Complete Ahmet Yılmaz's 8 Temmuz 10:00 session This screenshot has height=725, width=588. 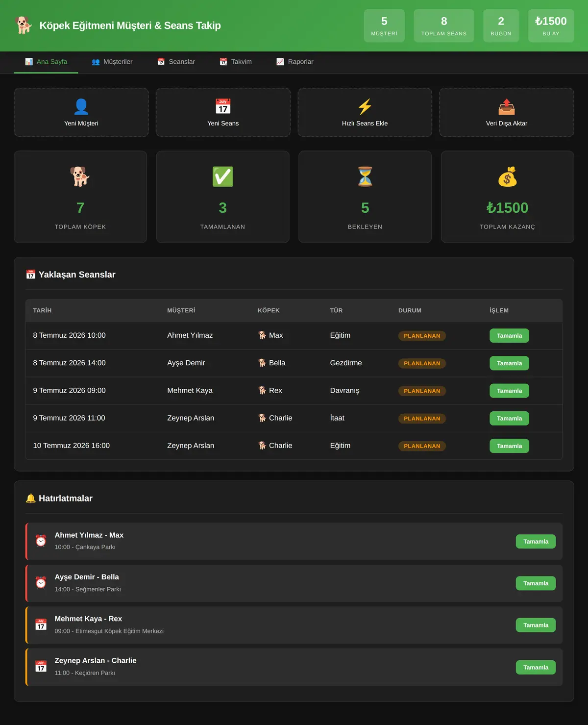click(510, 336)
